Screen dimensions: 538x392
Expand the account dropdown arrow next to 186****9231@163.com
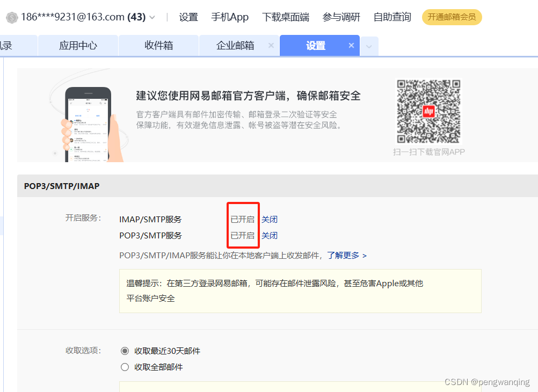point(152,17)
